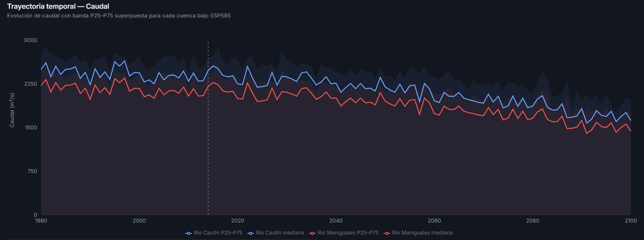
Task: Select the 2020 label on the time axis
Action: point(238,221)
